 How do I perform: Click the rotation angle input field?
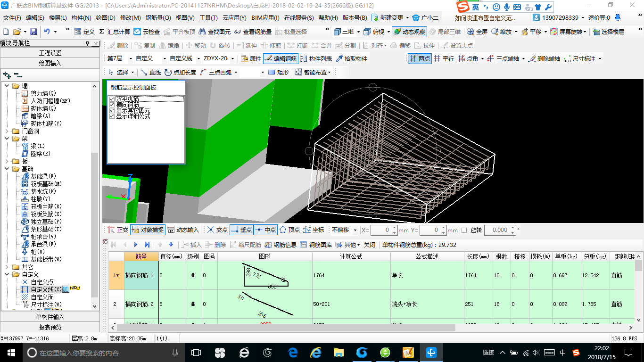pyautogui.click(x=499, y=230)
